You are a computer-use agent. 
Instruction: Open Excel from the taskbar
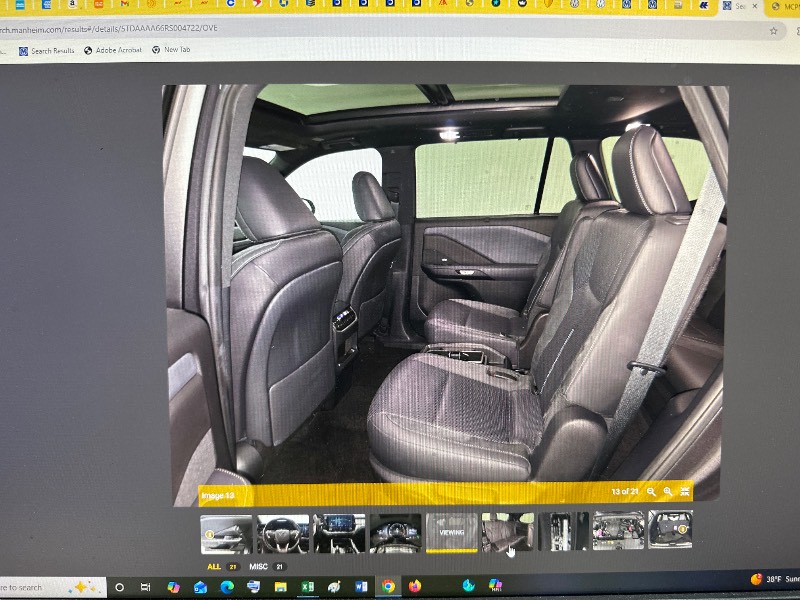(x=308, y=586)
